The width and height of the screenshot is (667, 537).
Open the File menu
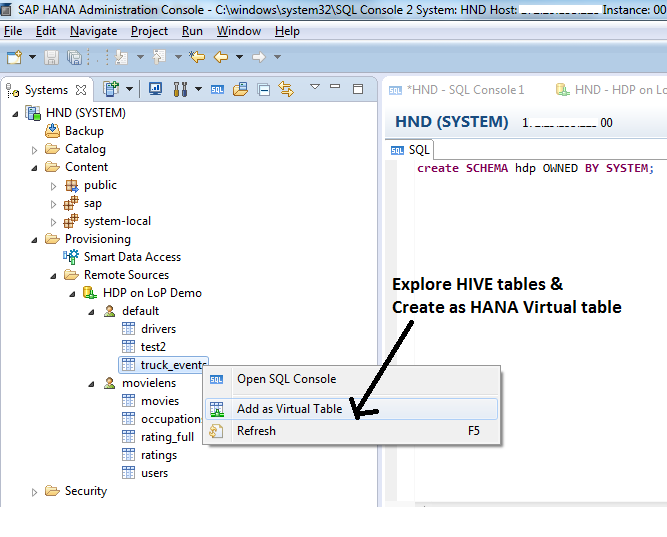click(x=13, y=31)
